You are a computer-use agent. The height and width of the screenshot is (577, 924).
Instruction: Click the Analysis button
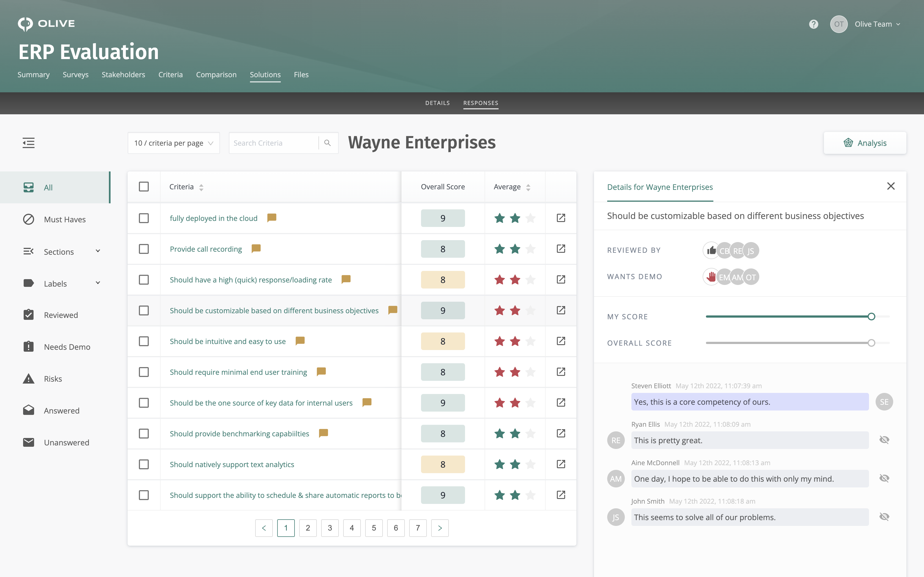(x=865, y=143)
